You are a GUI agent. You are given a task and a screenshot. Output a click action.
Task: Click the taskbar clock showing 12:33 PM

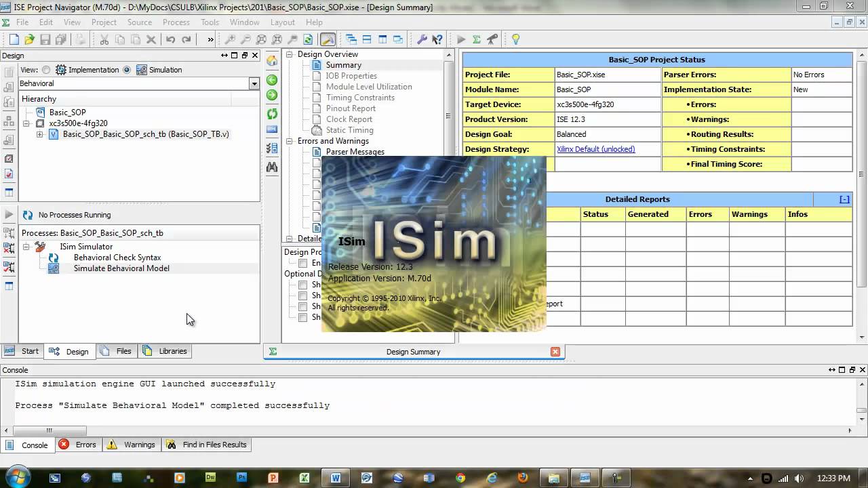tap(833, 478)
